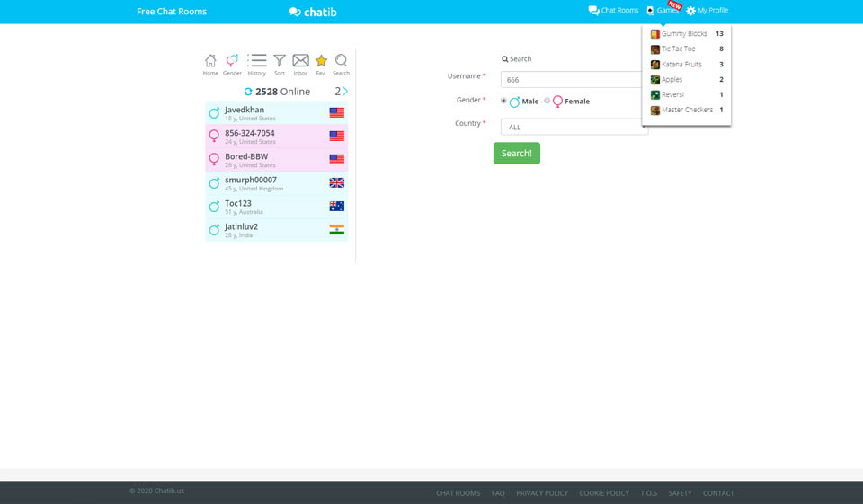The image size is (863, 504).
Task: Click the Sort funnel icon
Action: pyautogui.click(x=280, y=63)
